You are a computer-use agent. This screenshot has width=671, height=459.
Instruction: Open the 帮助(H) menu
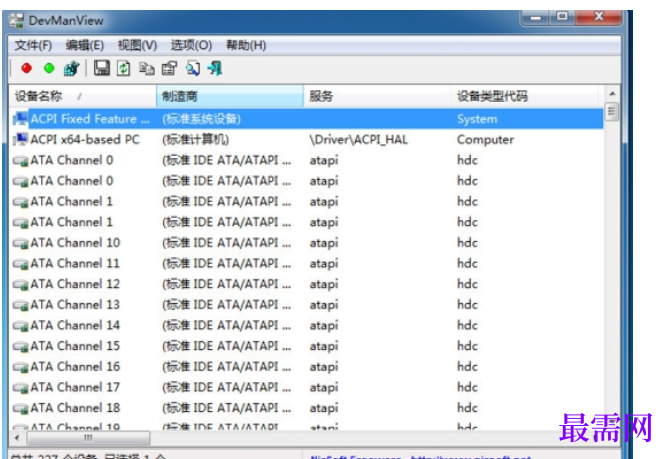246,45
